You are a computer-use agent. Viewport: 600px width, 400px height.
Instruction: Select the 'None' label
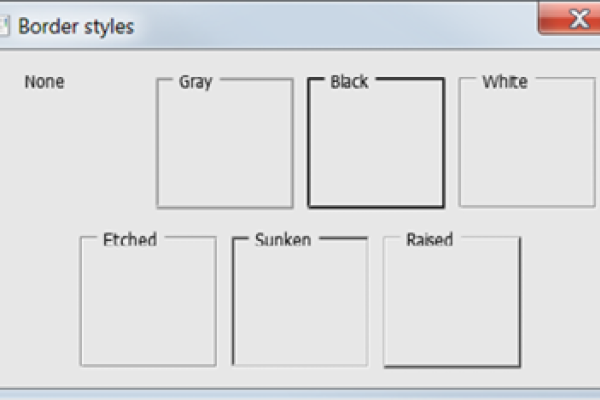click(x=45, y=82)
